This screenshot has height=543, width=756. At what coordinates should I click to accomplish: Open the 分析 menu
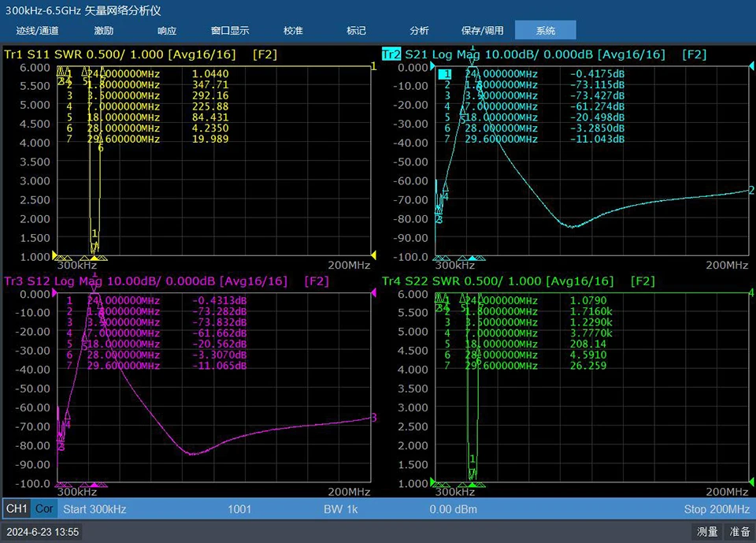click(419, 31)
